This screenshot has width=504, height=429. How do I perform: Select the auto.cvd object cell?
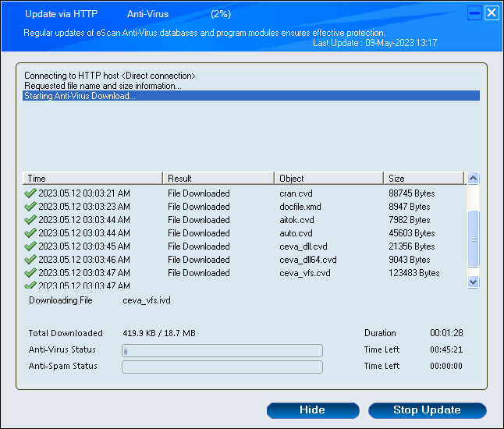pos(296,233)
